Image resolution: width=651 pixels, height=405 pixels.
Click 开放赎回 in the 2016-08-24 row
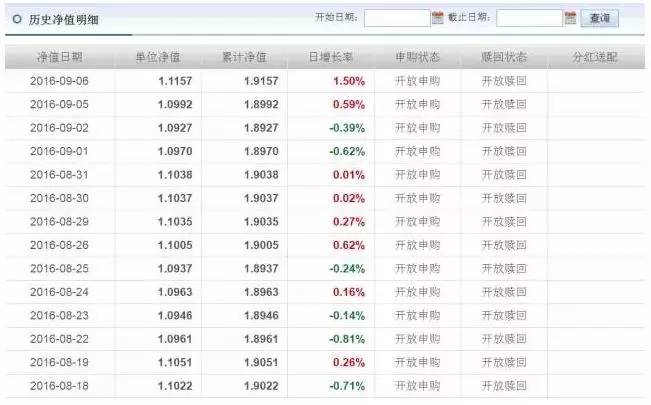[504, 292]
